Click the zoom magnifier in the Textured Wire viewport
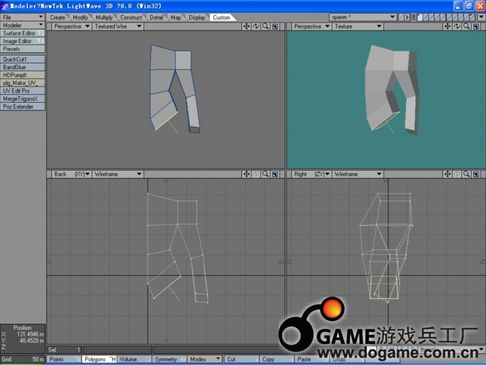 coord(266,26)
